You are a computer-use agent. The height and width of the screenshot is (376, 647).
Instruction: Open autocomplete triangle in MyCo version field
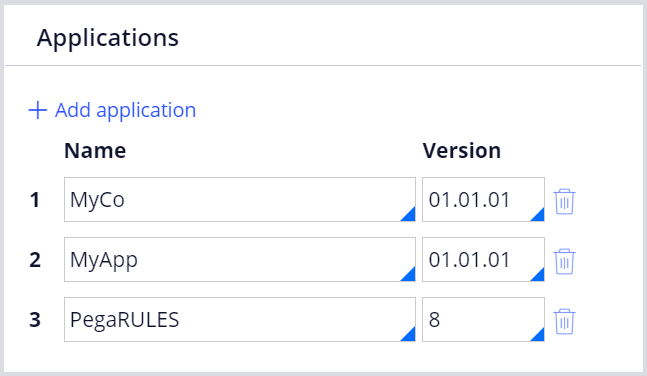click(539, 216)
